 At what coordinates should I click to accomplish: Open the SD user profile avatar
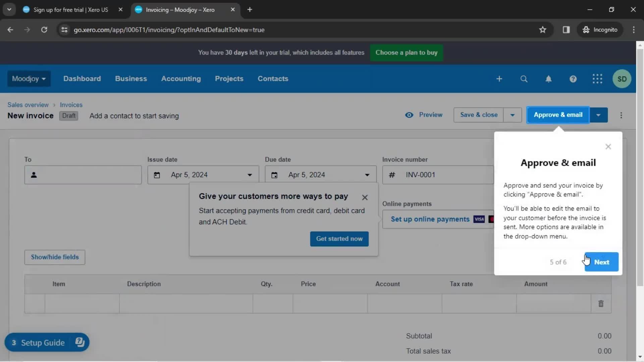[x=622, y=79]
